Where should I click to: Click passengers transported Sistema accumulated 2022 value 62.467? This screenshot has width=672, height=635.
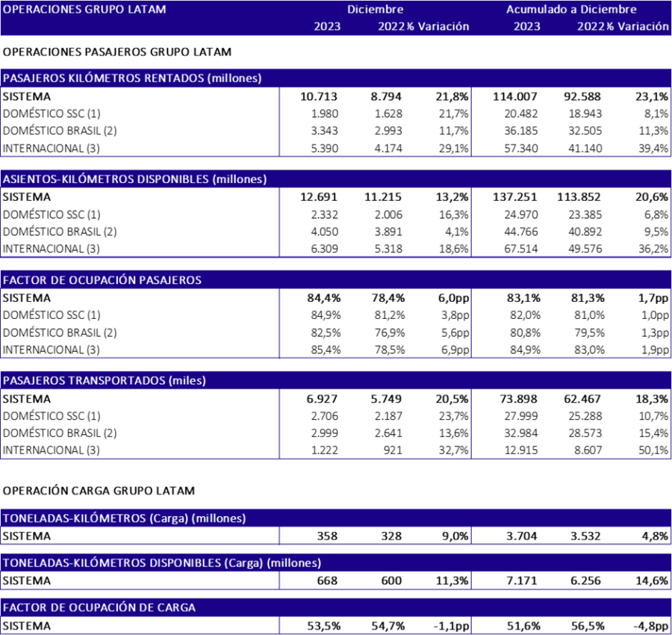coord(582,399)
